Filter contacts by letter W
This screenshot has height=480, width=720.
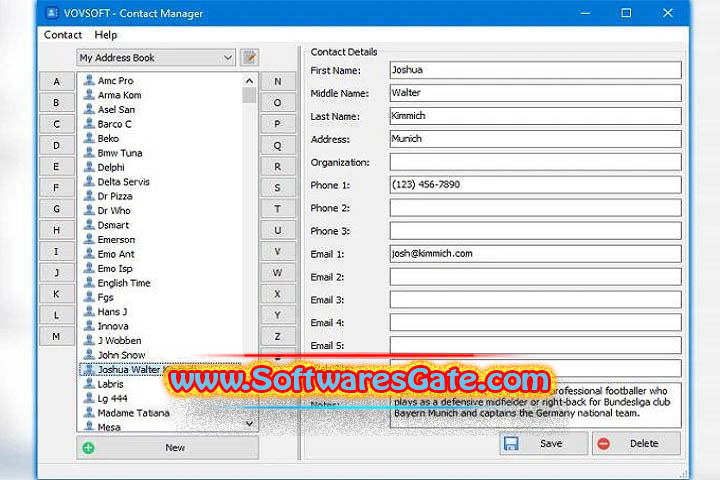[278, 273]
